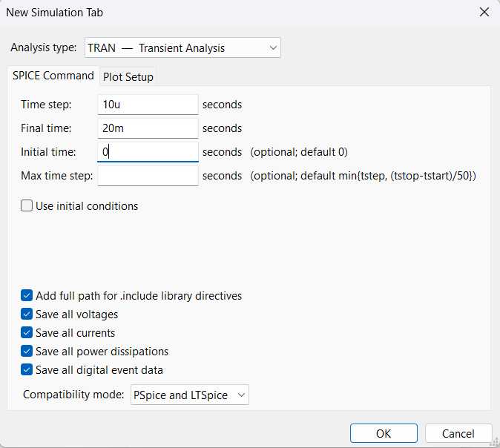500x448 pixels.
Task: Switch to the Plot Setup tab
Action: tap(128, 76)
